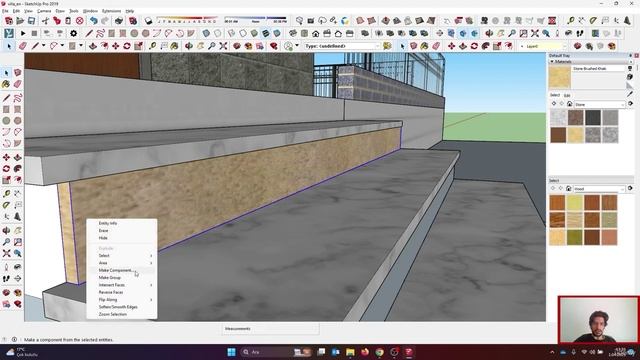Select the Tape Measure tool in top toolbar
Image resolution: width=640 pixels, height=360 pixels.
pyautogui.click(x=153, y=46)
